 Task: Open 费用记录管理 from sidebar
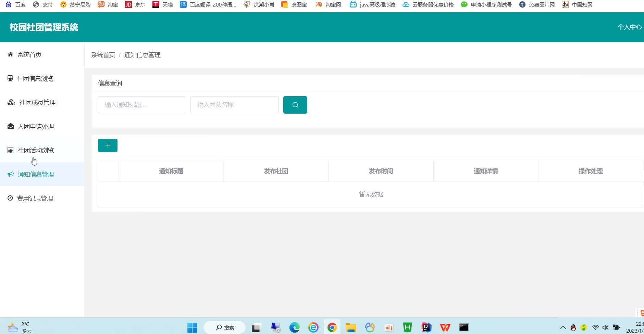coord(35,198)
